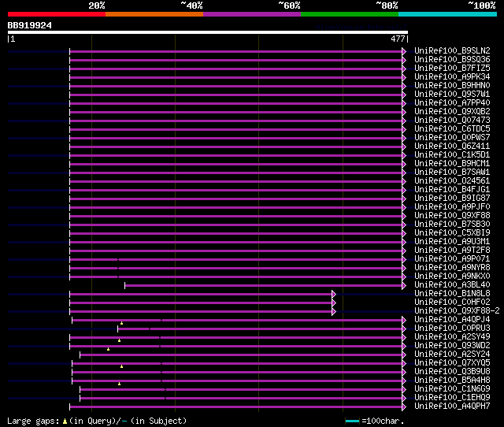Click the UniRef100_C1EHQ9 label

[452, 398]
